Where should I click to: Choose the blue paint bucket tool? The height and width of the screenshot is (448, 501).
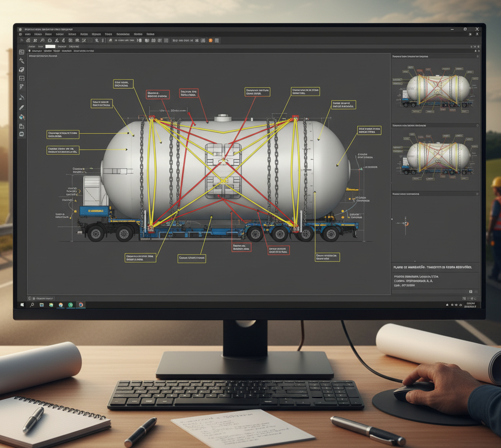[x=22, y=117]
